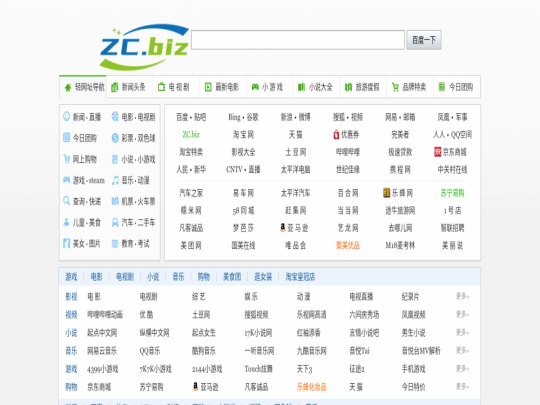Viewport: 540px width, 405px height.
Task: Select the 美食团 category tab
Action: (x=232, y=277)
